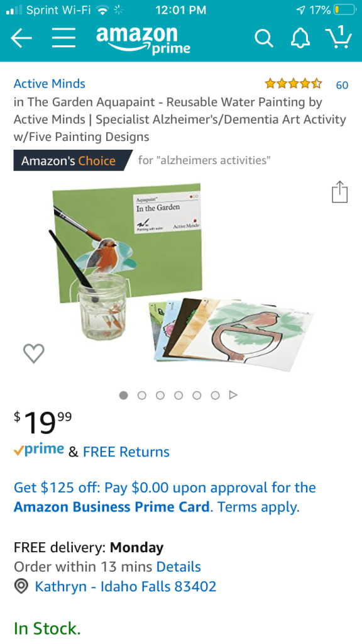This screenshot has height=644, width=362.
Task: View the star rating breakdown
Action: 293,84
